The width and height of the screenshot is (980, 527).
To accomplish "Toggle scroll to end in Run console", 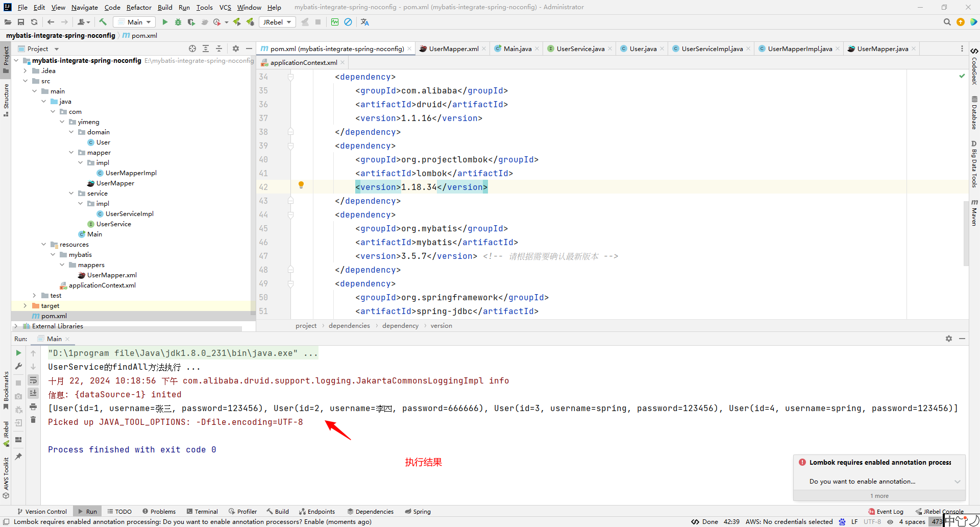I will point(33,393).
